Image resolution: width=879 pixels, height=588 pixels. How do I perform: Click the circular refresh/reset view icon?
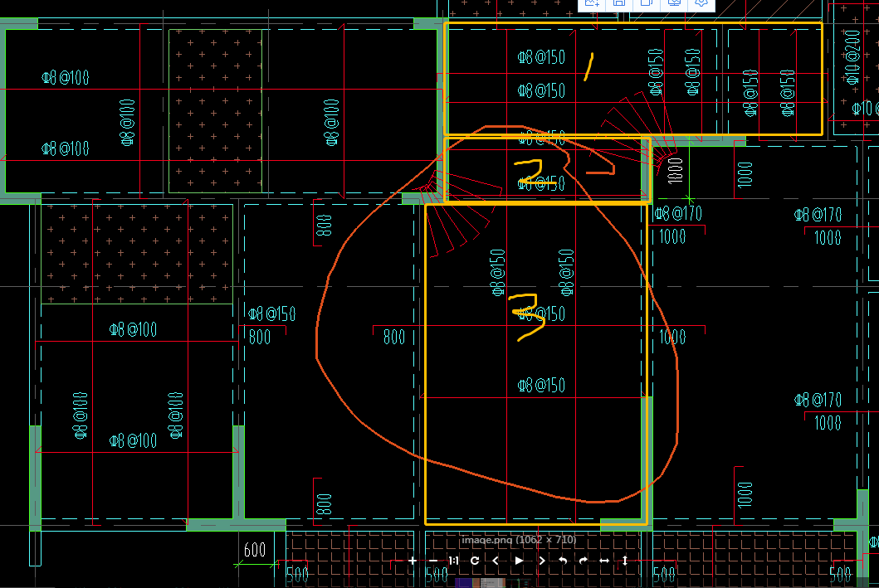point(475,561)
